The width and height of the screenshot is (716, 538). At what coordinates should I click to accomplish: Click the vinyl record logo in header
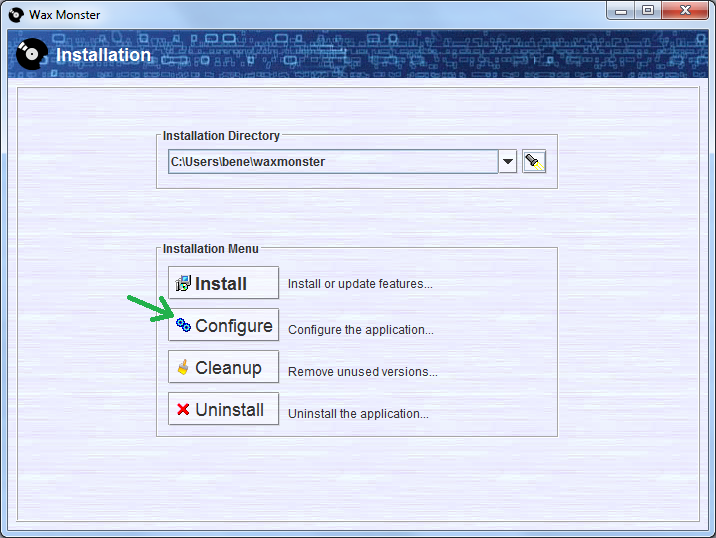click(32, 55)
